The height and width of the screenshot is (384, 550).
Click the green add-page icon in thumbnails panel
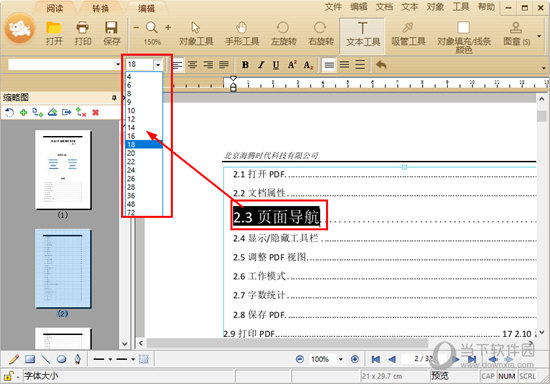(24, 113)
